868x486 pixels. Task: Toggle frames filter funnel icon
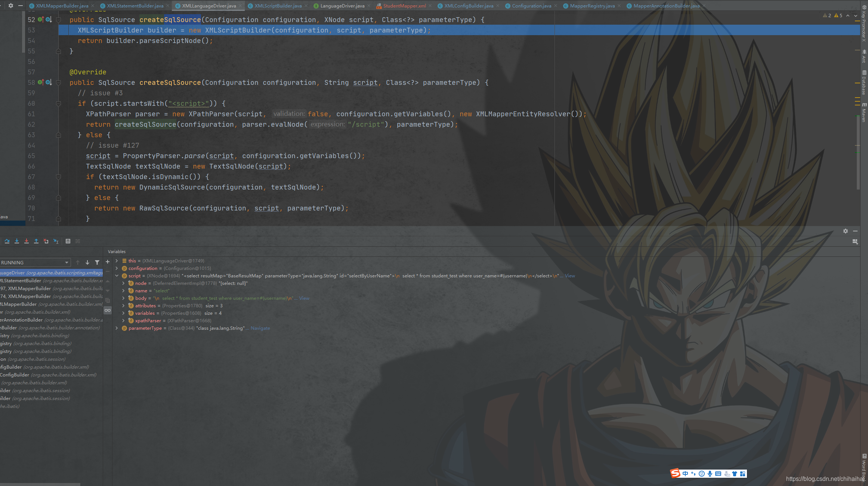click(97, 262)
